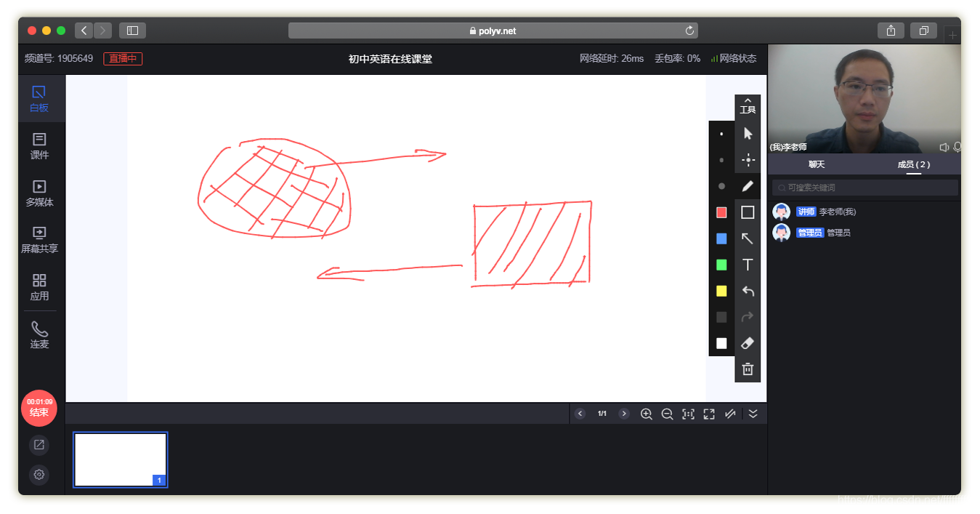Screen dimensions: 980x514
Task: Choose the blue color swatch
Action: tap(721, 238)
